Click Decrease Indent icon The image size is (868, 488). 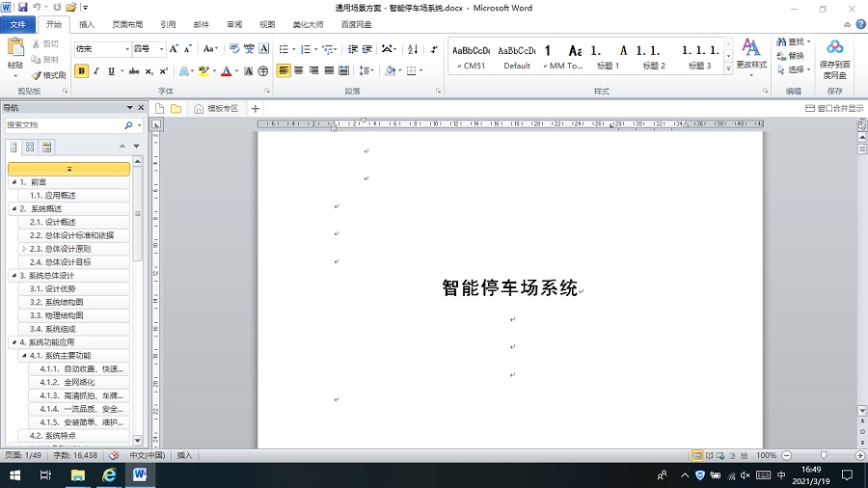coord(353,49)
